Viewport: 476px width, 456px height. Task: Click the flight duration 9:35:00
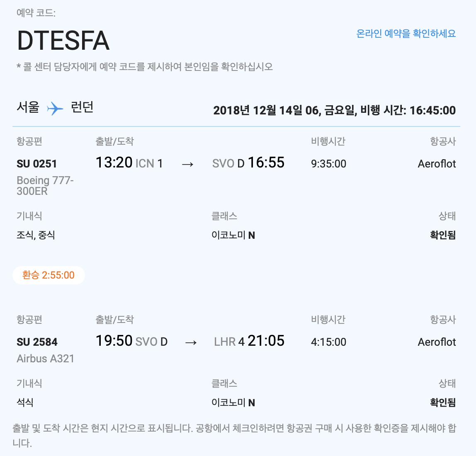(x=328, y=164)
